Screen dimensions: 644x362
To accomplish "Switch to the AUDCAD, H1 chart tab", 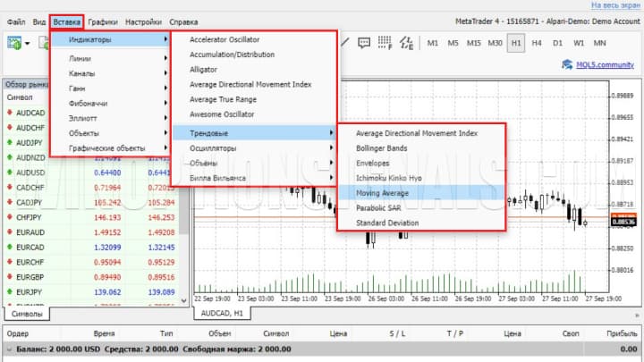I will click(222, 314).
